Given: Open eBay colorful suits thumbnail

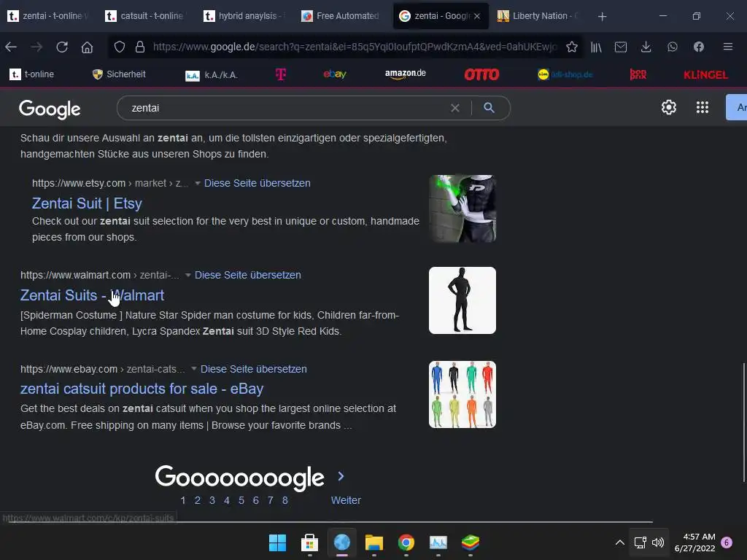Looking at the screenshot, I should 462,394.
